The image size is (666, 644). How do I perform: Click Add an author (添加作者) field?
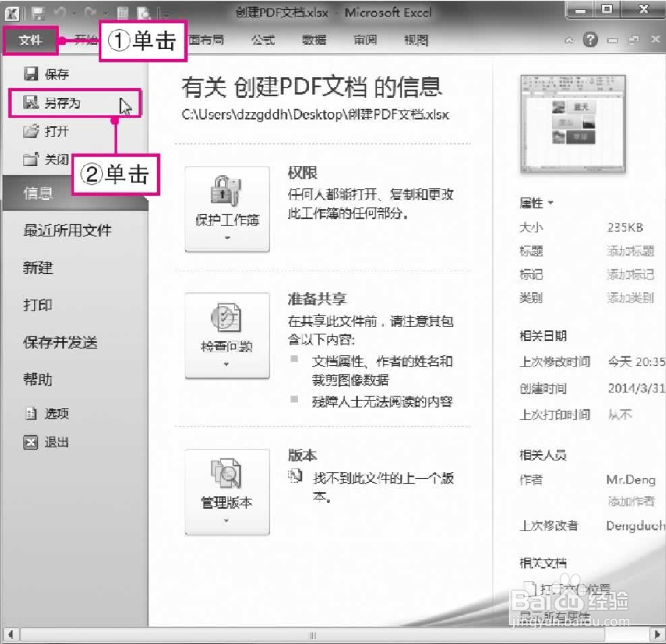point(631,501)
